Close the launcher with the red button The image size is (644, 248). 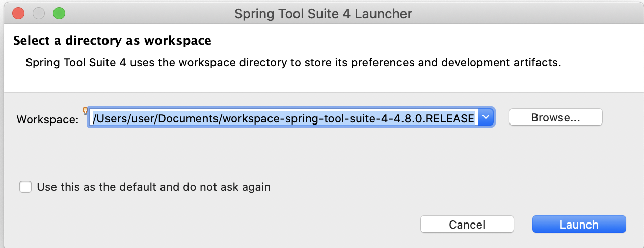[18, 13]
